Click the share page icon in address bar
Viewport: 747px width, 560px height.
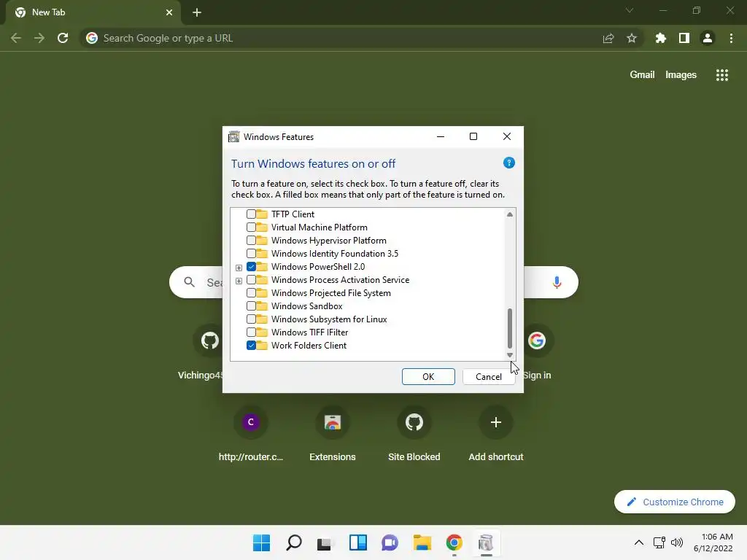point(608,38)
